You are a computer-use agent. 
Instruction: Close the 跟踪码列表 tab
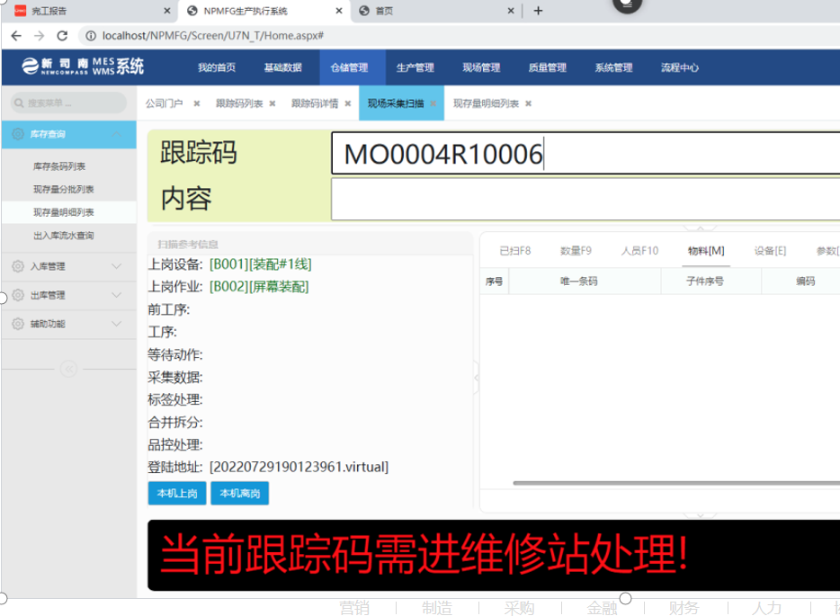(273, 103)
